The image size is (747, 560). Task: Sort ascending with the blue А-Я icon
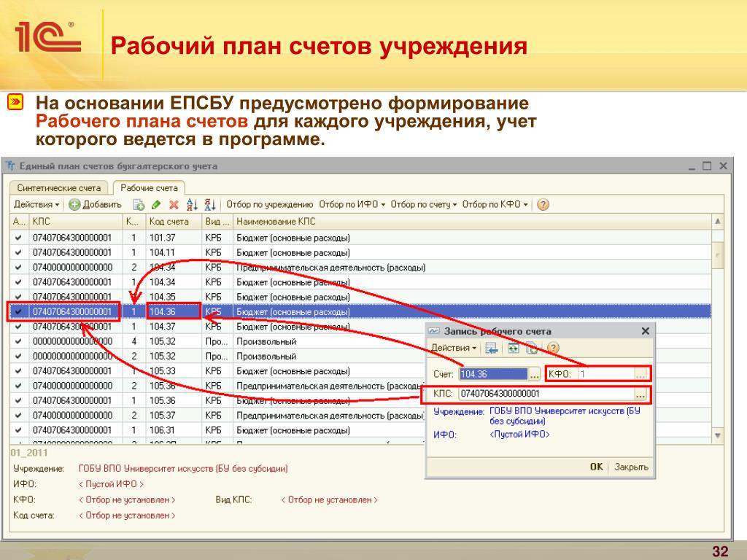point(192,205)
